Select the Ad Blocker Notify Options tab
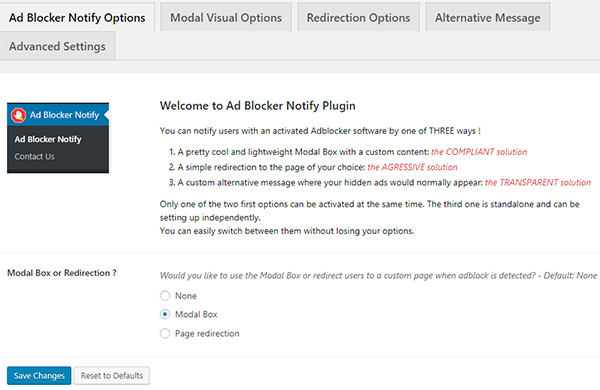 pyautogui.click(x=77, y=18)
